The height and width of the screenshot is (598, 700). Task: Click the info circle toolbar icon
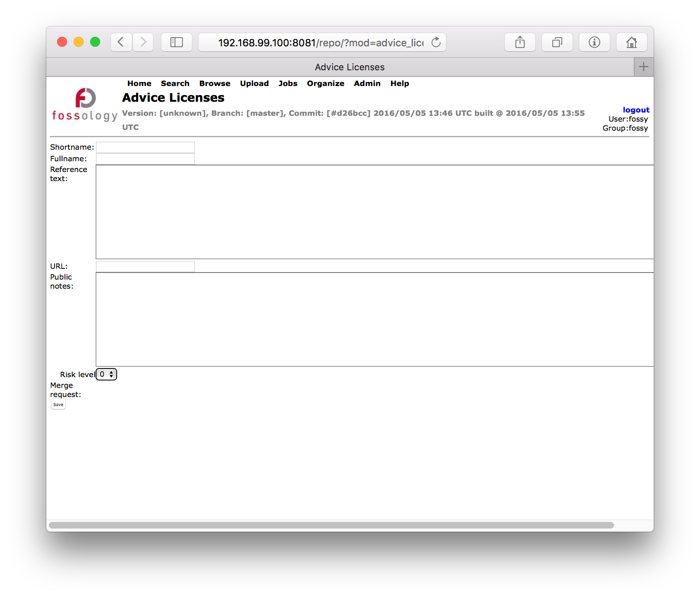pos(595,42)
